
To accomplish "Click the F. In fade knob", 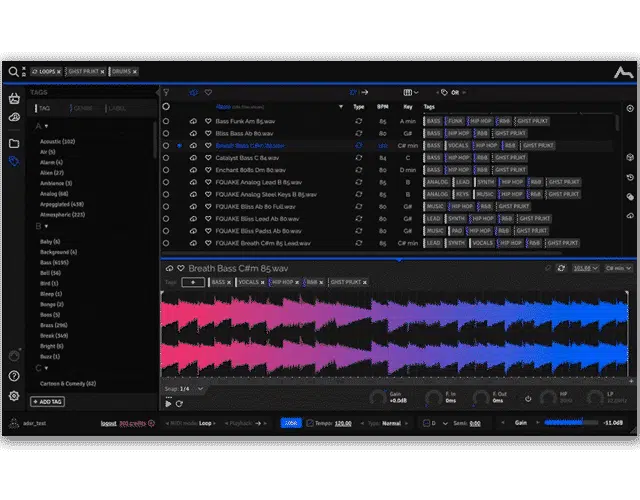I will point(433,397).
